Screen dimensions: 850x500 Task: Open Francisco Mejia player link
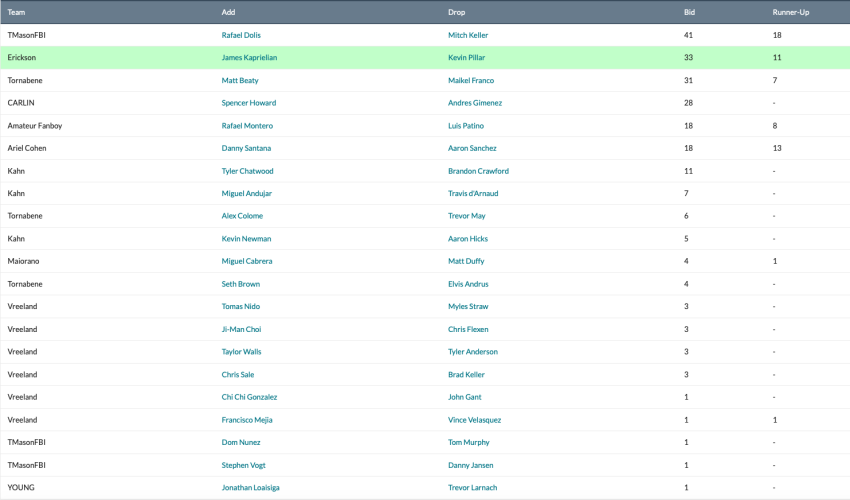[247, 420]
